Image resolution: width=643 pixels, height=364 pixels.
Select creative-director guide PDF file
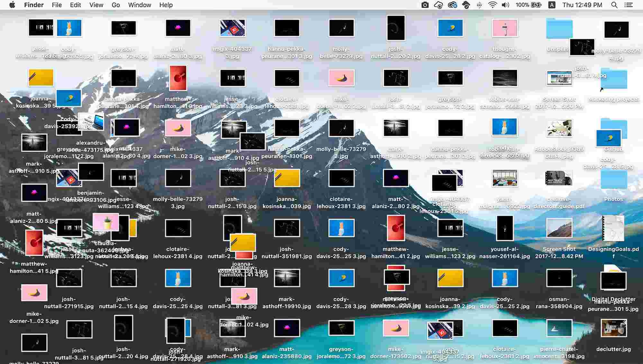[x=559, y=178]
